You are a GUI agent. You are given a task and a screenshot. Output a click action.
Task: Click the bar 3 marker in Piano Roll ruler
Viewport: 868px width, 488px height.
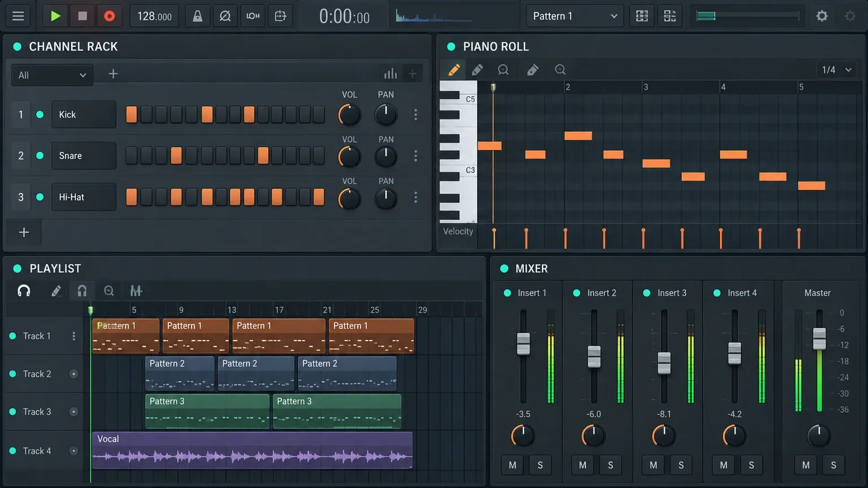(x=646, y=87)
